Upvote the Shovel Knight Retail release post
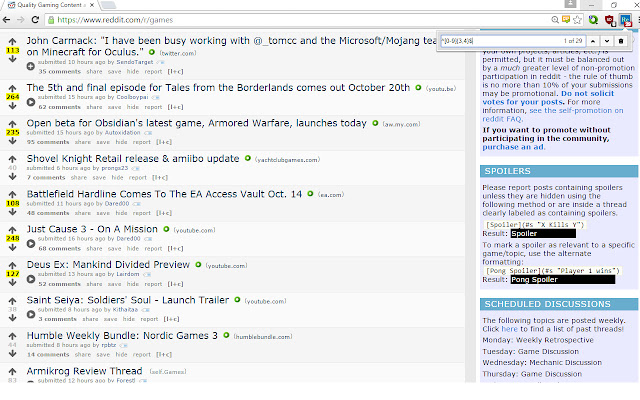The width and height of the screenshot is (640, 400). [x=13, y=159]
